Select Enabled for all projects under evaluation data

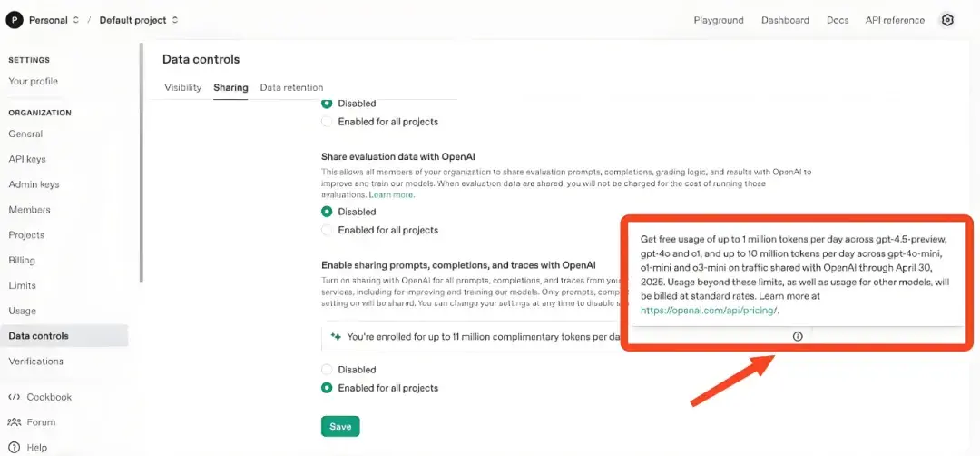point(327,231)
